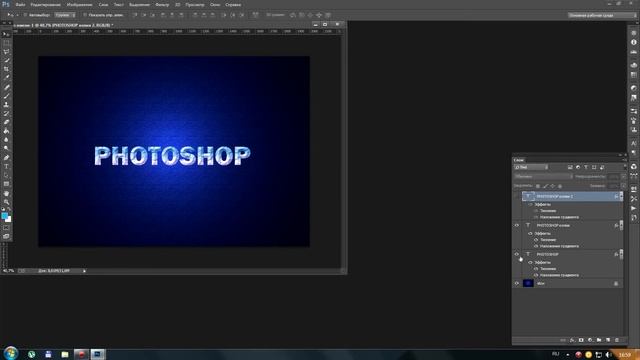
Task: Add a layer mask from panel bottom
Action: 581,340
